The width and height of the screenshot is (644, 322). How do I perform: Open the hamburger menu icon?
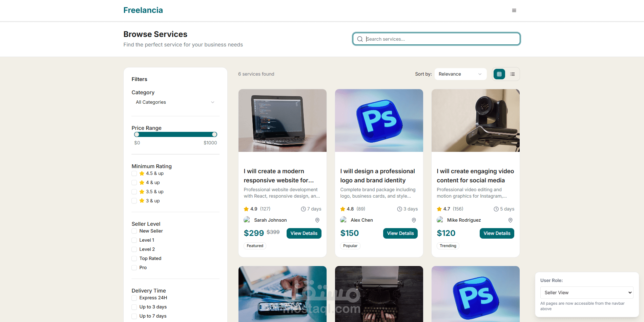coord(514,11)
